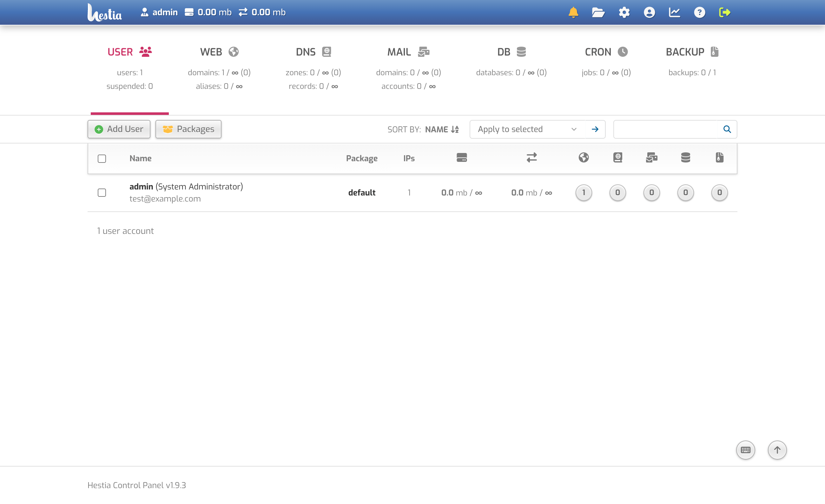Viewport: 825px width, 504px height.
Task: Click the web domains count badge for admin
Action: pos(584,193)
